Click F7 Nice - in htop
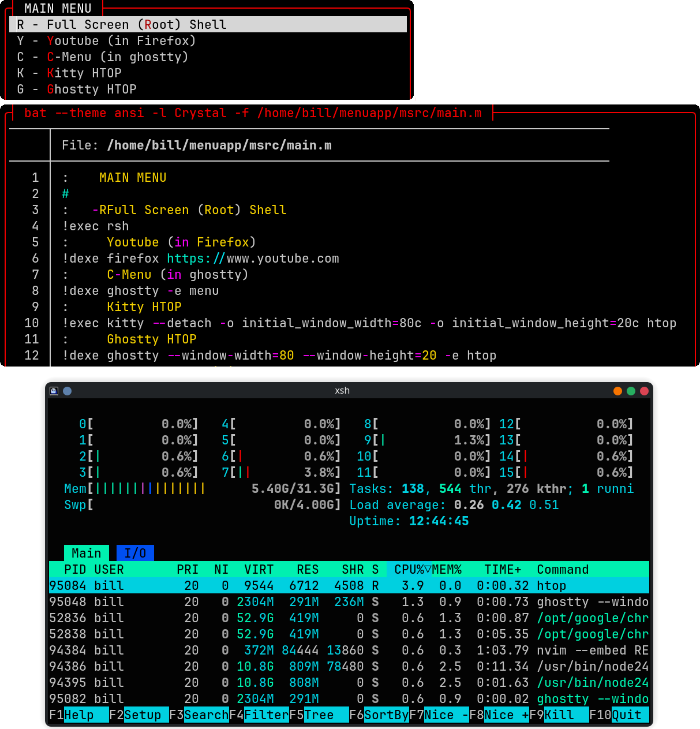Image resolution: width=700 pixels, height=729 pixels. coord(439,715)
